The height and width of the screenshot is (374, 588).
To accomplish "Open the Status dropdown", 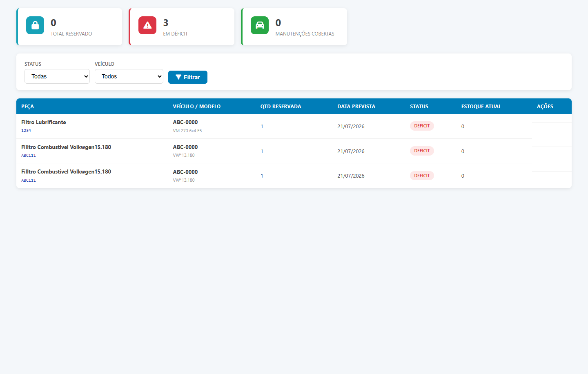I will point(57,76).
